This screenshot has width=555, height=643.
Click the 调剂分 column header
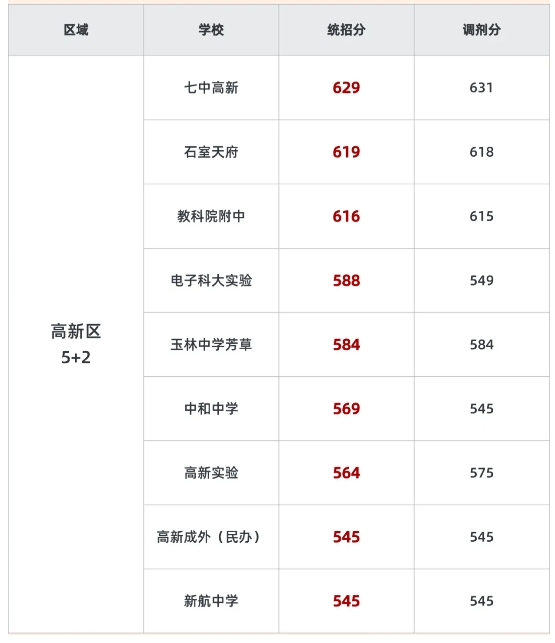tap(482, 30)
